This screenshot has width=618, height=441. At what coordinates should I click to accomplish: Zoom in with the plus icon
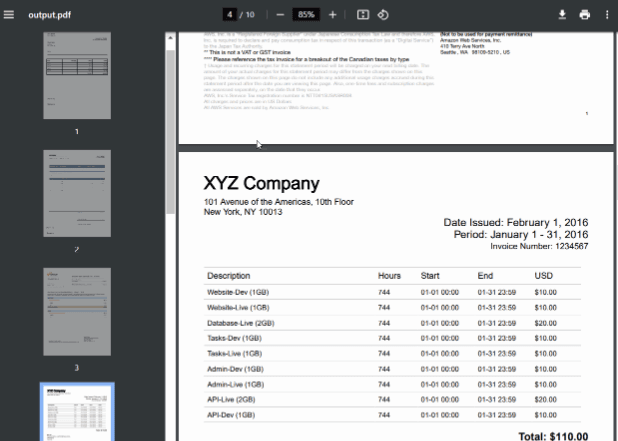[x=333, y=15]
